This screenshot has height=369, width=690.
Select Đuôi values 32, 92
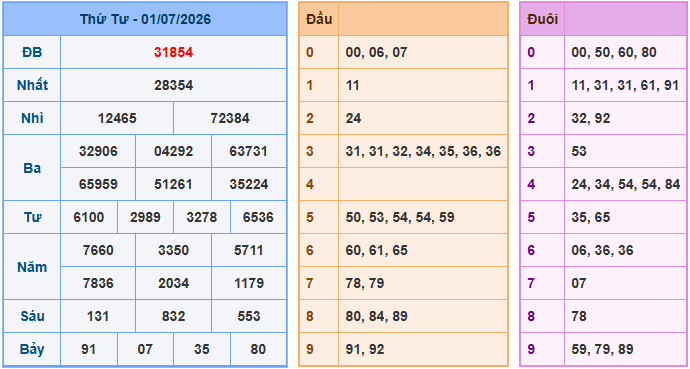(x=591, y=118)
